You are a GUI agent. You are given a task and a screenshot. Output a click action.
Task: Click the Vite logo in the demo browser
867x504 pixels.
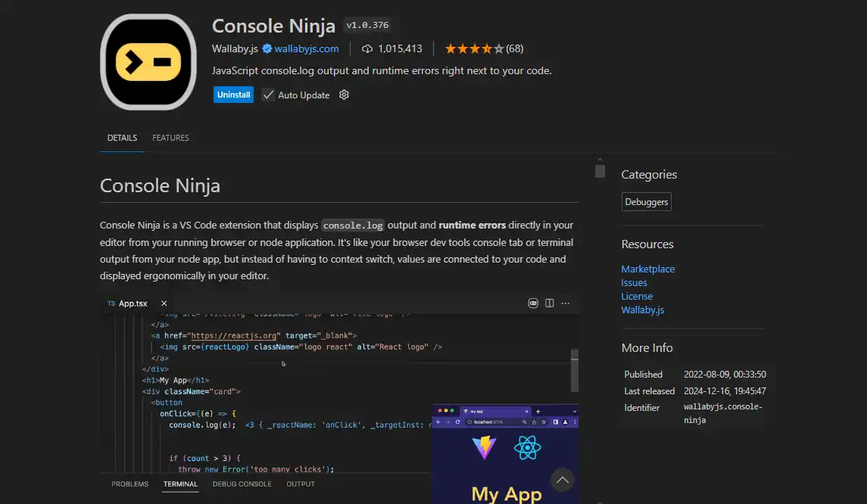pyautogui.click(x=484, y=448)
